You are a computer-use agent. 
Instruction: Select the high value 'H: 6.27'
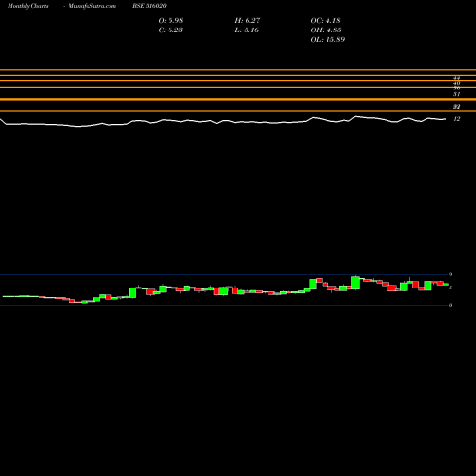[248, 21]
